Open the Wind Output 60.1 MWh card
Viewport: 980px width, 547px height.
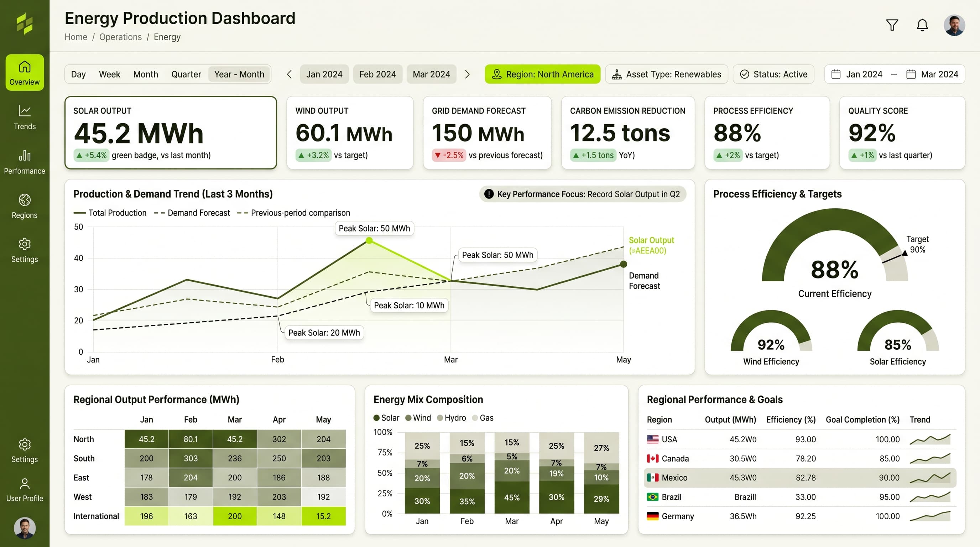point(350,132)
